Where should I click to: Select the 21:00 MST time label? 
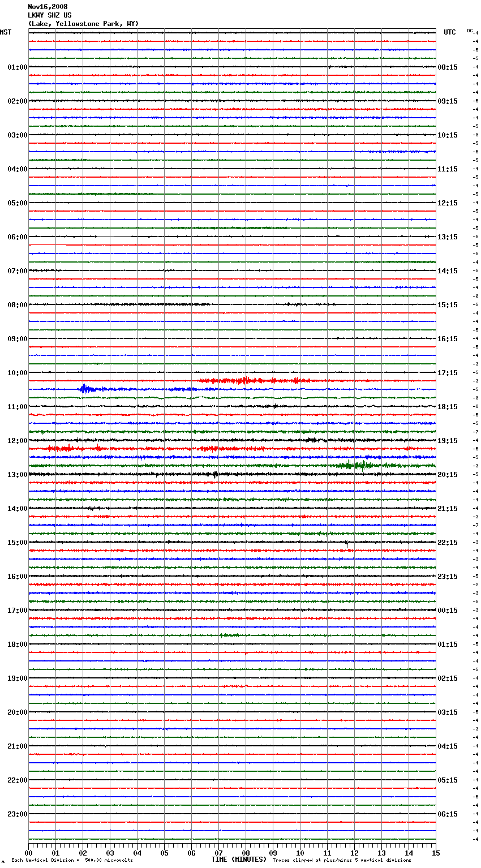[x=18, y=746]
